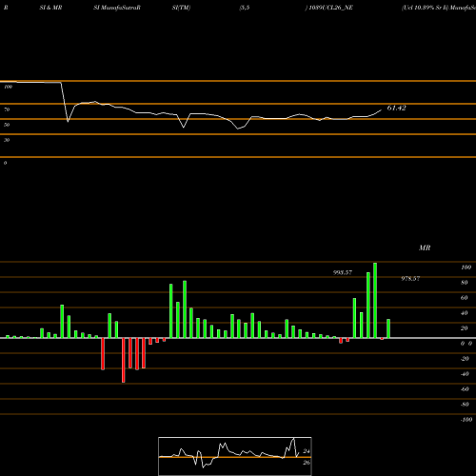476x476 pixels.
Task: Click the RSI axis label 50
Action: pyautogui.click(x=7, y=125)
